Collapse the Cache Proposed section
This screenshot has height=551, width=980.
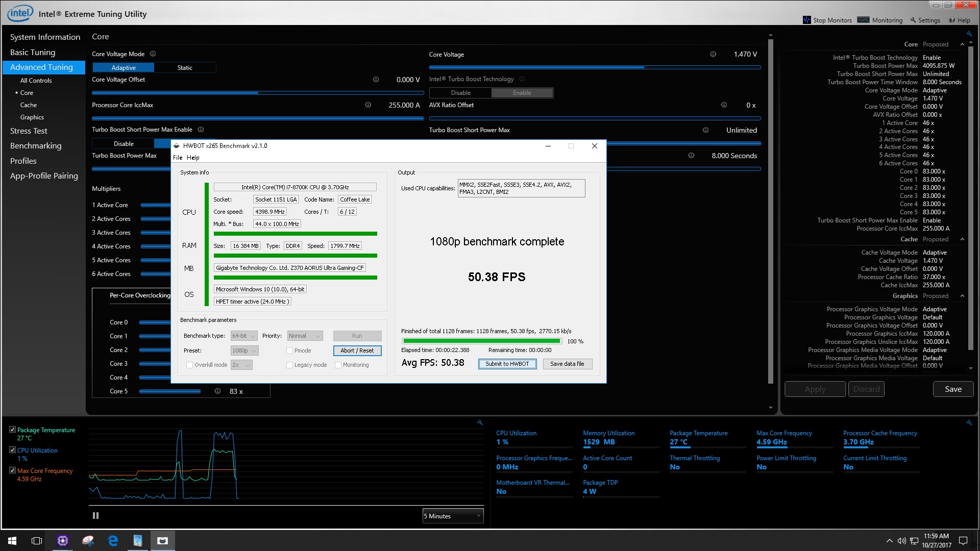pos(963,239)
